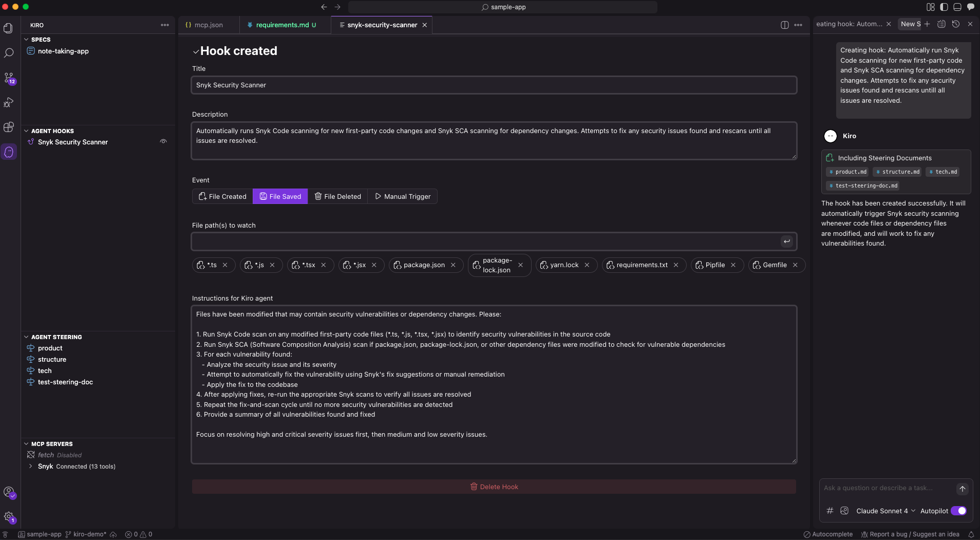Open the product steering file
The width and height of the screenshot is (980, 540).
pos(50,348)
